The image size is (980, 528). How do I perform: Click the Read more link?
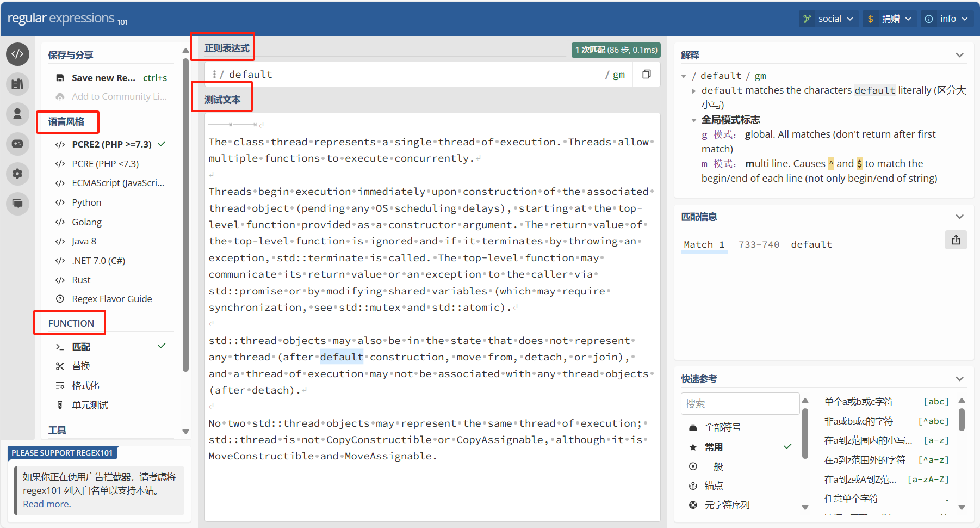[46, 504]
